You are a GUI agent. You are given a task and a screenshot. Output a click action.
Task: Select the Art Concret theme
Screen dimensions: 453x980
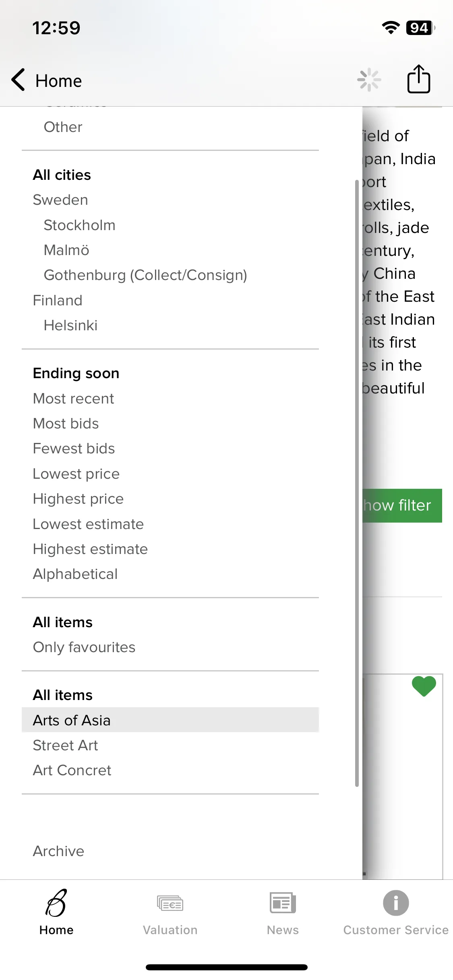tap(72, 770)
